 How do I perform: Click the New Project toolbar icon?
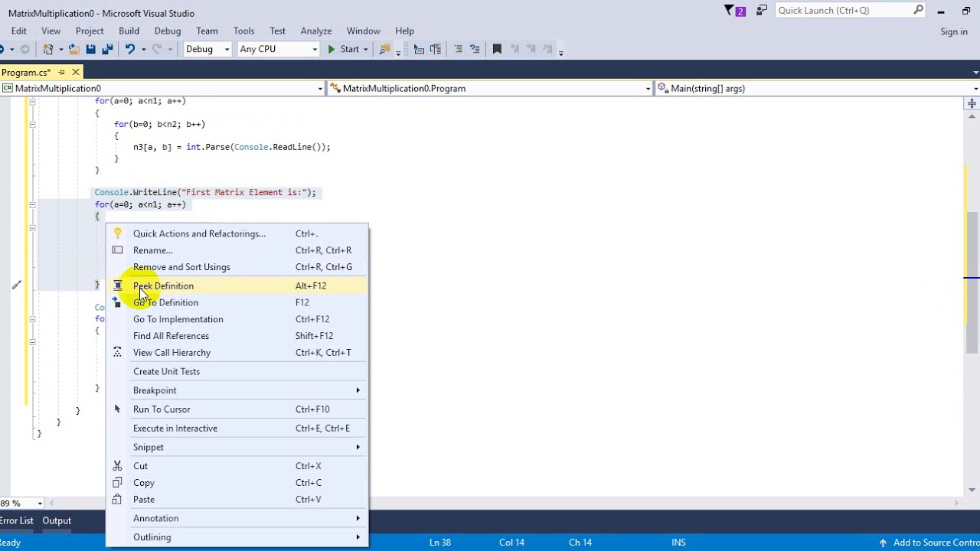[x=48, y=49]
